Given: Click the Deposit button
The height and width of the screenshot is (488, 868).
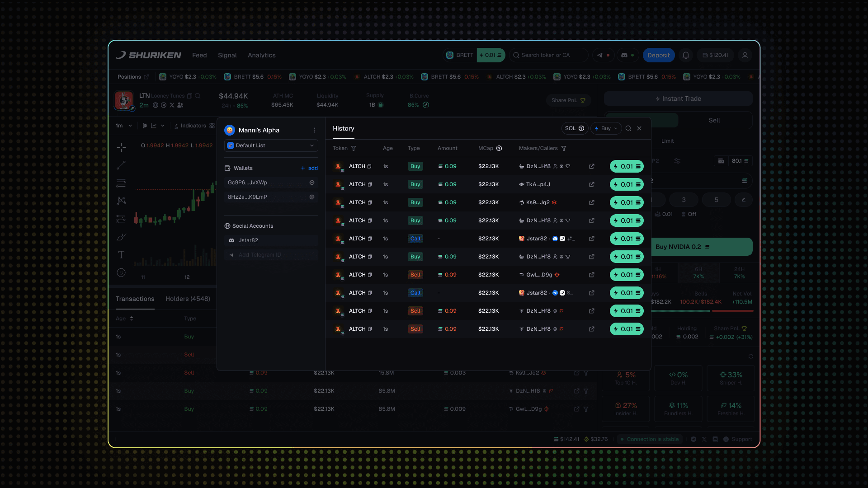Looking at the screenshot, I should 658,55.
